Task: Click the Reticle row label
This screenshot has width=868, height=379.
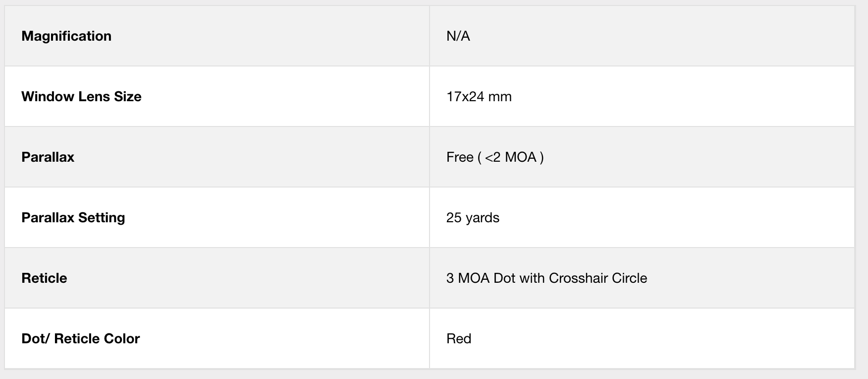Action: click(44, 278)
